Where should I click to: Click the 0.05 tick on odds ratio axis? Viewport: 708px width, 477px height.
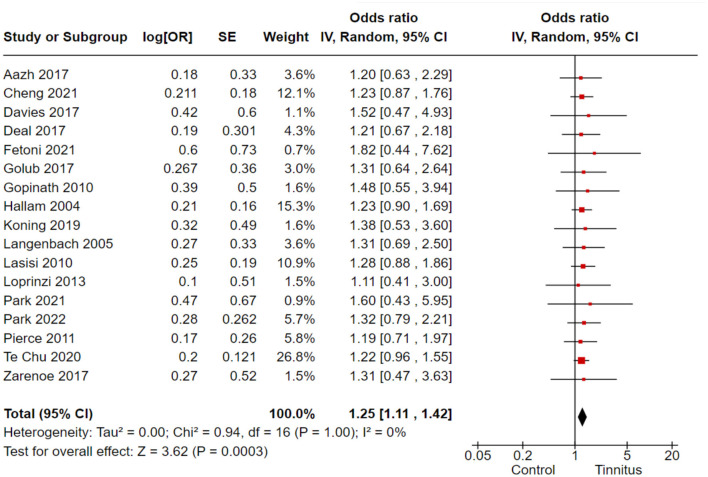coord(478,455)
